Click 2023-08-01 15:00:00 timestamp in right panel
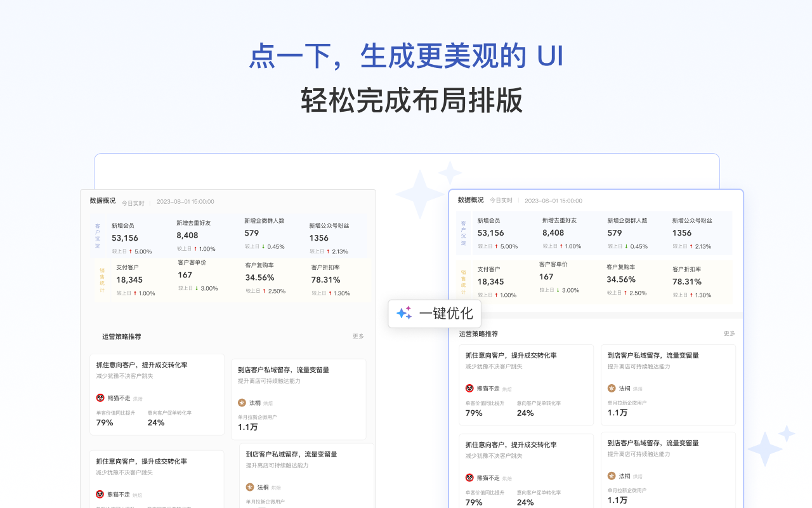The width and height of the screenshot is (812, 508). (553, 201)
